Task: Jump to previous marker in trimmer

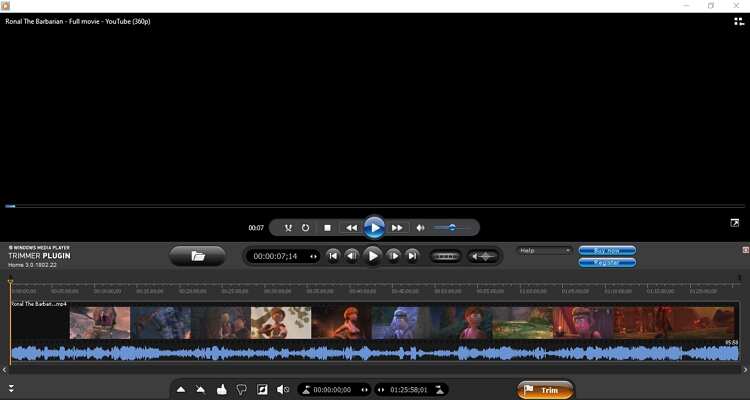Action: tap(333, 256)
